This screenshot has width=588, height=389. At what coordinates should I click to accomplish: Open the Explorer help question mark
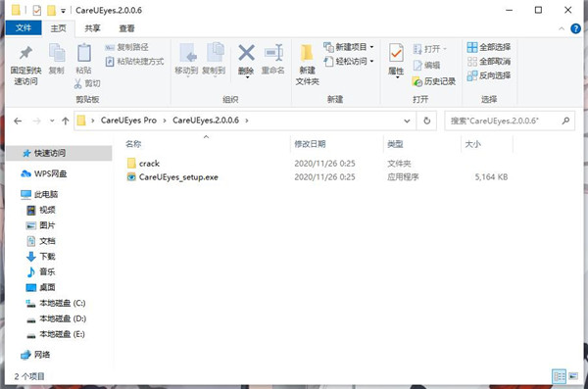click(x=575, y=28)
